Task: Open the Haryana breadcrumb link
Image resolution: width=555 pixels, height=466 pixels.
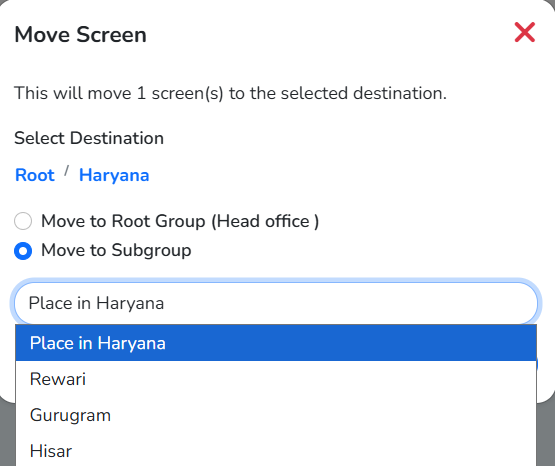Action: 114,175
